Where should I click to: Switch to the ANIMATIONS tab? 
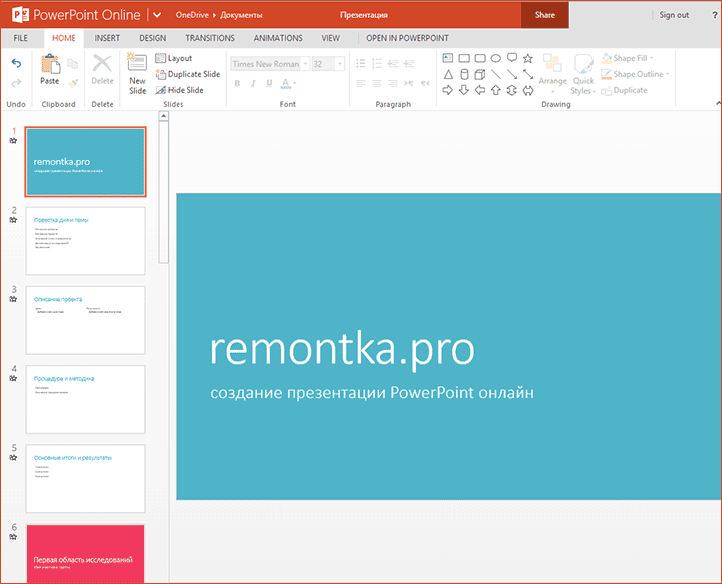[278, 38]
